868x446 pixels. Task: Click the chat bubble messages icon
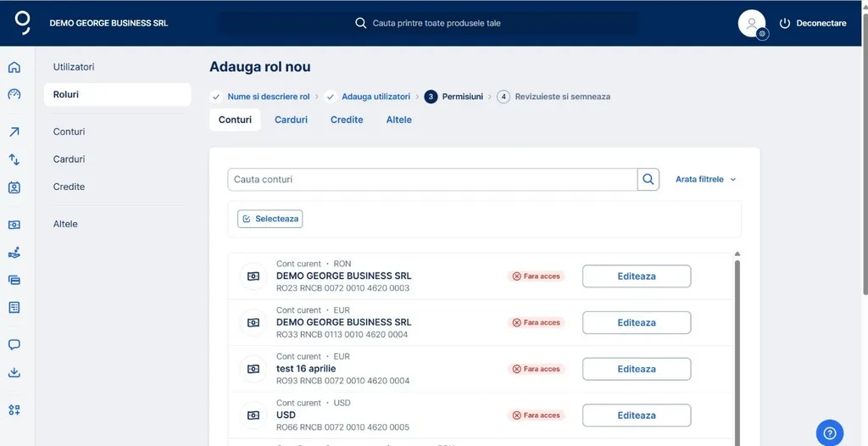click(x=14, y=345)
